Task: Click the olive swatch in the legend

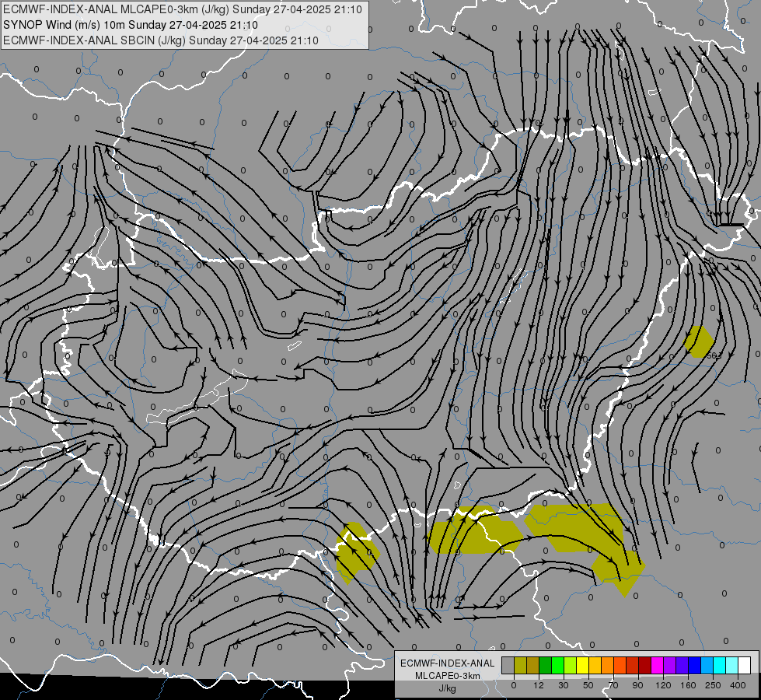Action: pos(521,665)
